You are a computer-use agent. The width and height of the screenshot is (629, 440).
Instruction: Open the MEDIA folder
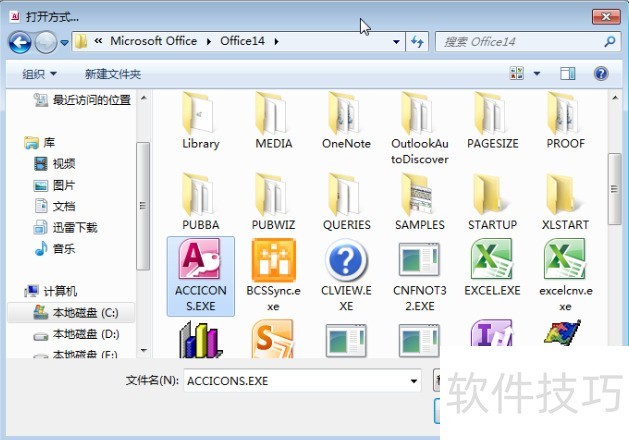pos(274,121)
